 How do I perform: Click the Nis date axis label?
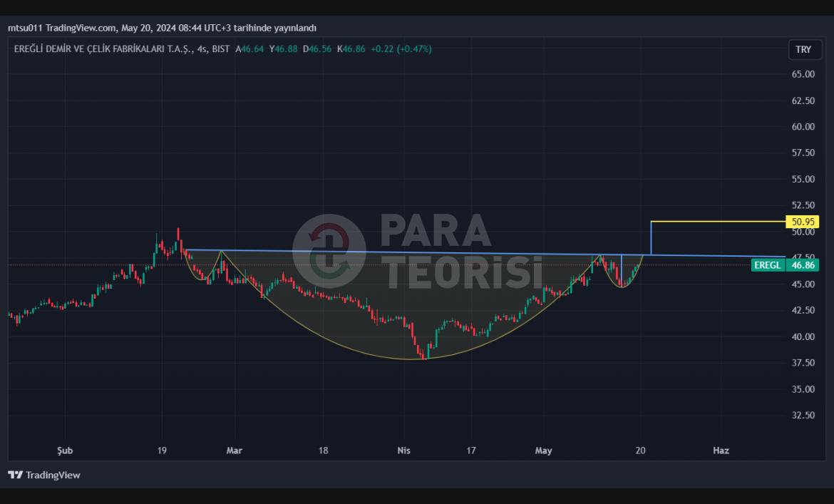pyautogui.click(x=403, y=451)
